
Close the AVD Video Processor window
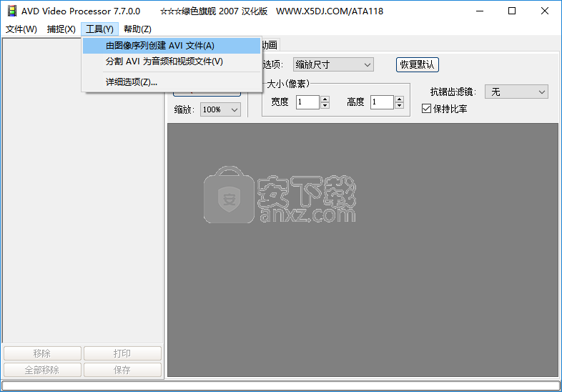544,11
